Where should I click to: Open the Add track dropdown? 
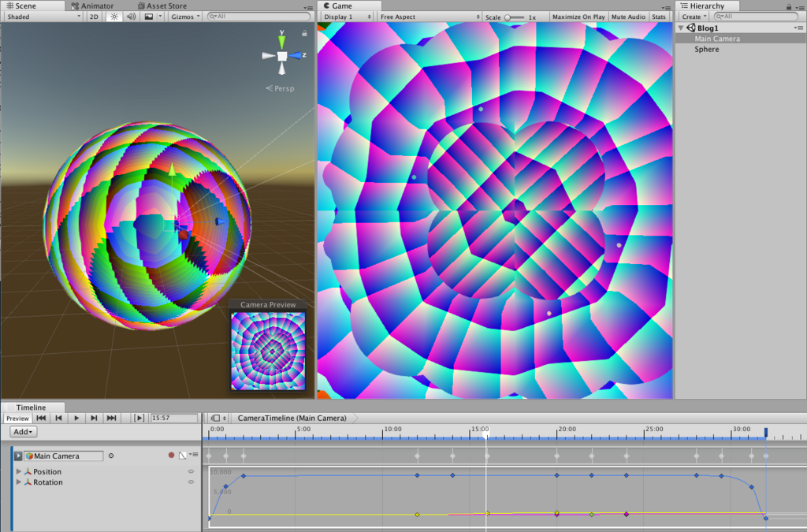[x=23, y=432]
